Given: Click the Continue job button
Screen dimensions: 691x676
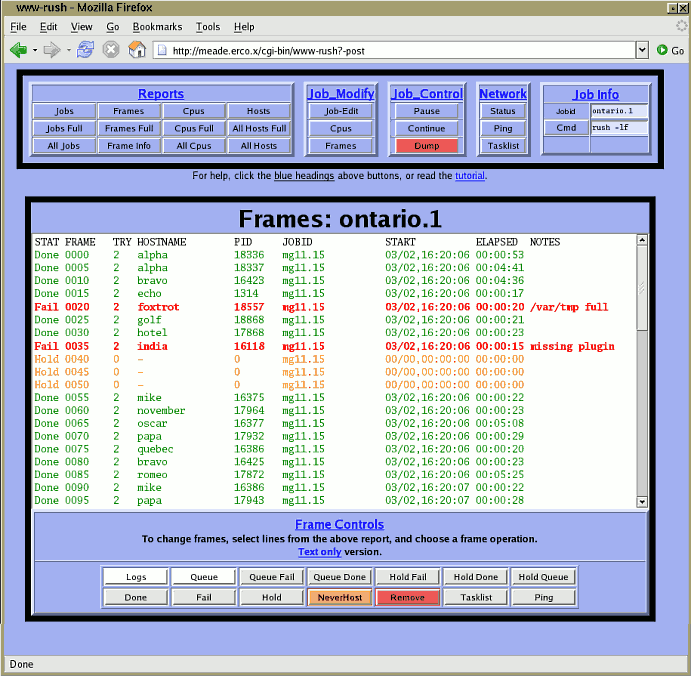Looking at the screenshot, I should [x=427, y=128].
